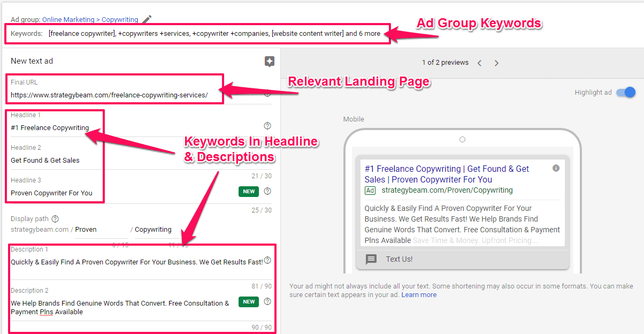
Task: Click the ad headline in mobile preview
Action: [x=447, y=174]
